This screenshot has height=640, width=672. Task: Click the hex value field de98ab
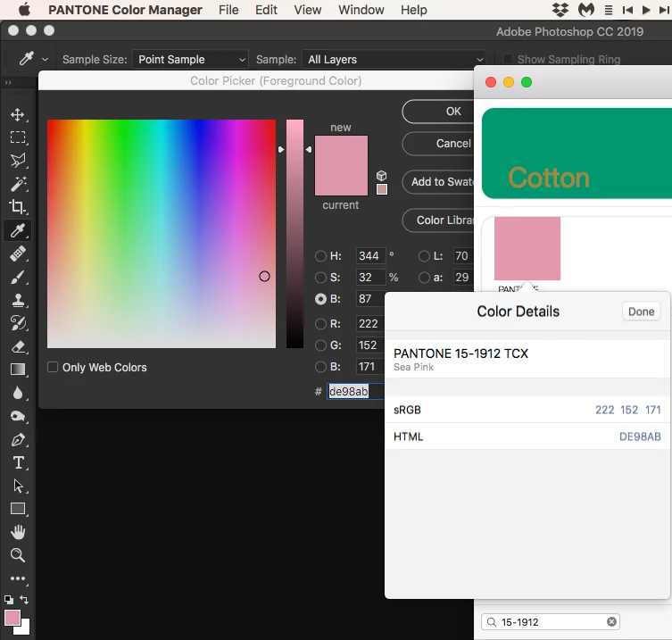coord(356,391)
